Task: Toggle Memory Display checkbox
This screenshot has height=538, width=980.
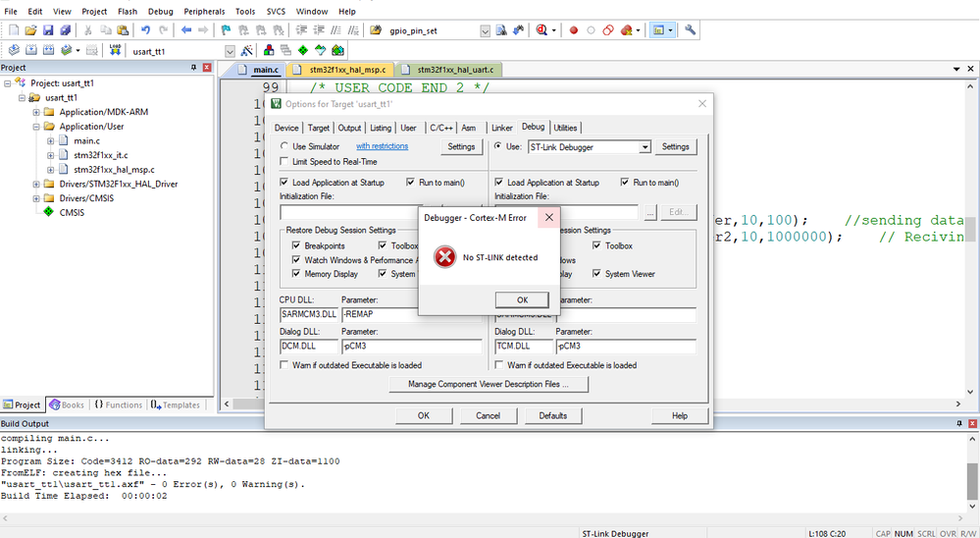Action: click(x=296, y=274)
